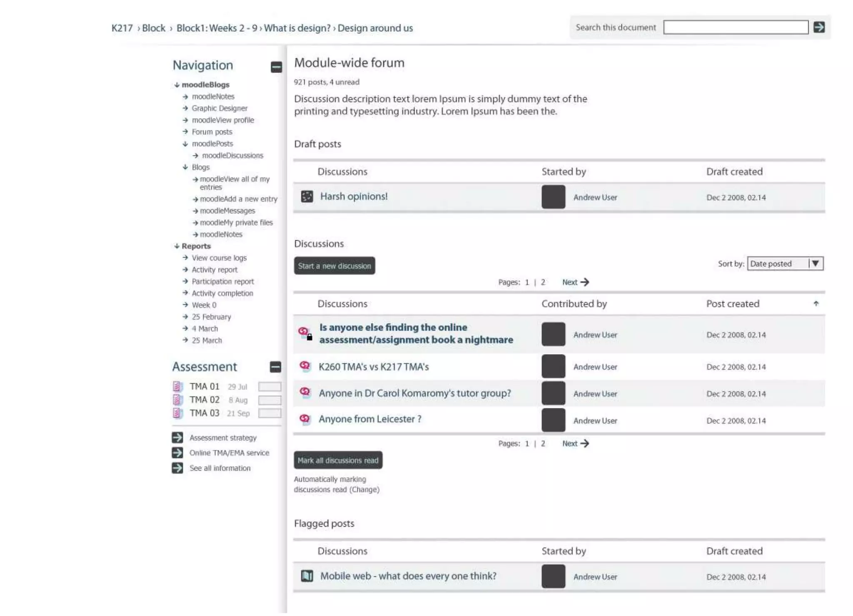Click arrow icon beside See all information
The height and width of the screenshot is (616, 853).
[177, 468]
